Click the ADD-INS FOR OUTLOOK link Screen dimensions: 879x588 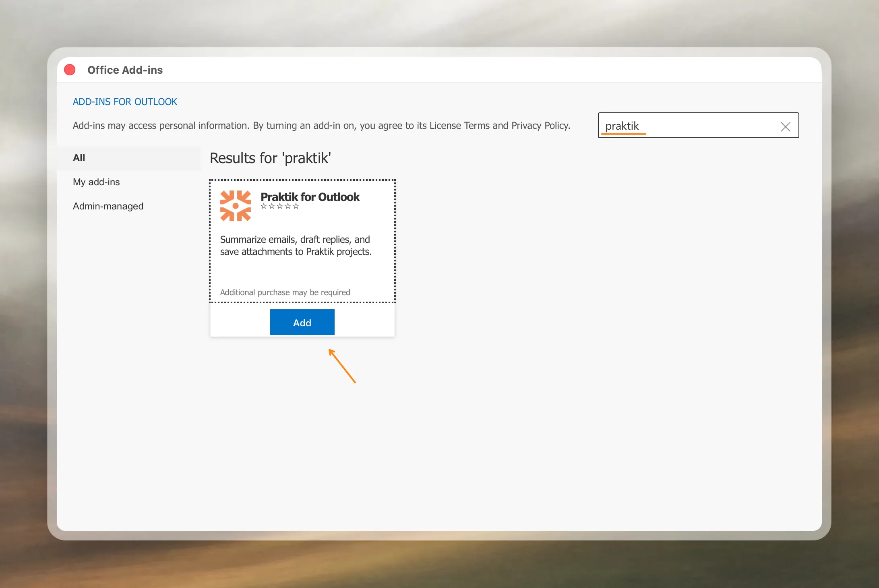[x=125, y=101]
